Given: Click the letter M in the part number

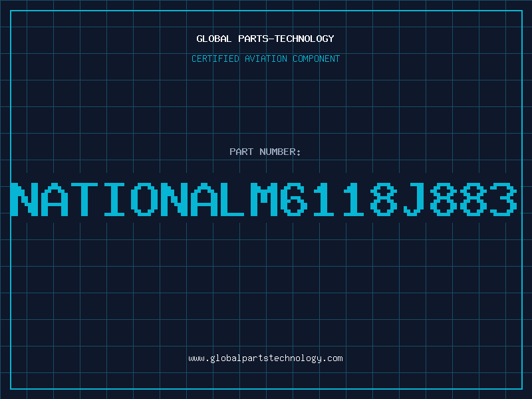Looking at the screenshot, I should pos(263,199).
